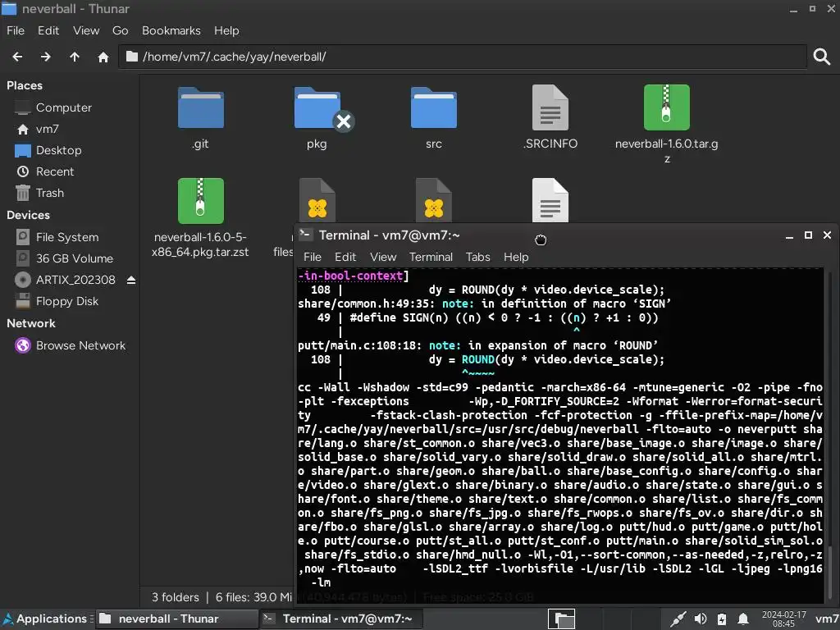Click Places heading in sidebar
Screen dimensions: 840x630
tap(24, 85)
